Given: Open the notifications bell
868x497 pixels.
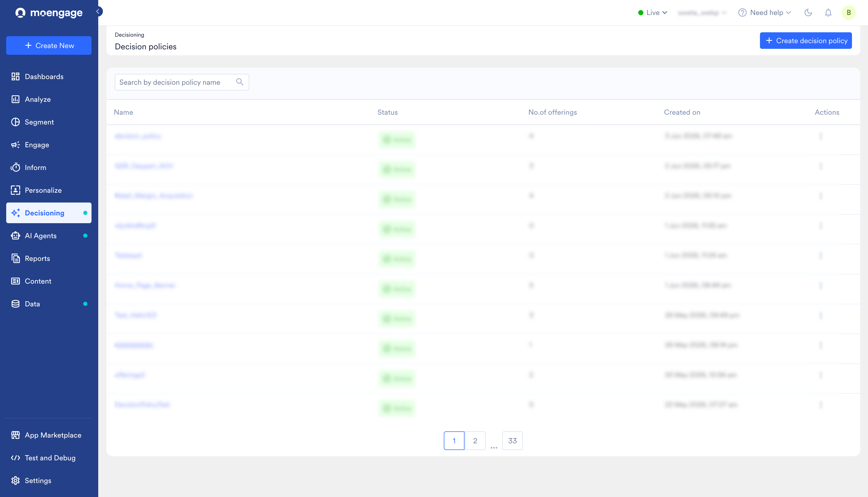Looking at the screenshot, I should click(828, 13).
